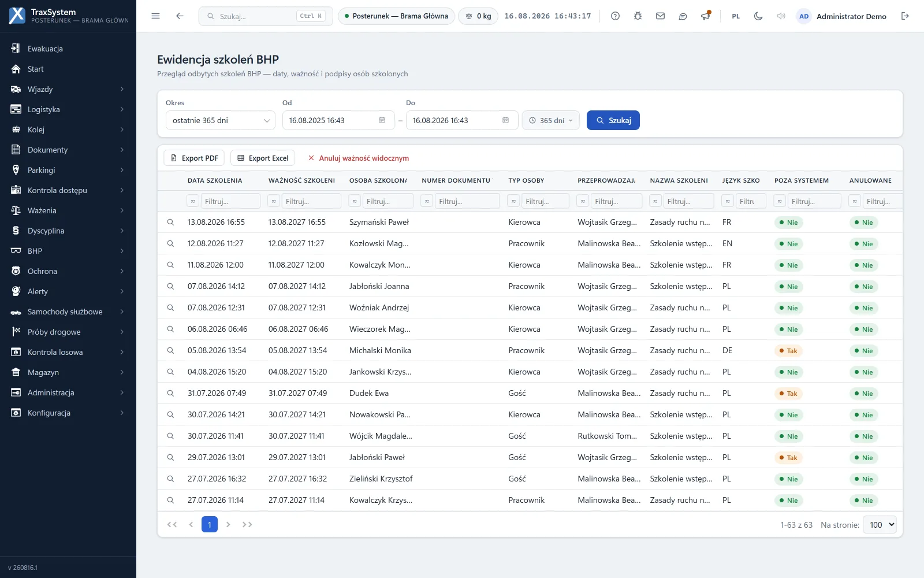The height and width of the screenshot is (578, 924).
Task: Go to the next page arrow
Action: tap(229, 524)
